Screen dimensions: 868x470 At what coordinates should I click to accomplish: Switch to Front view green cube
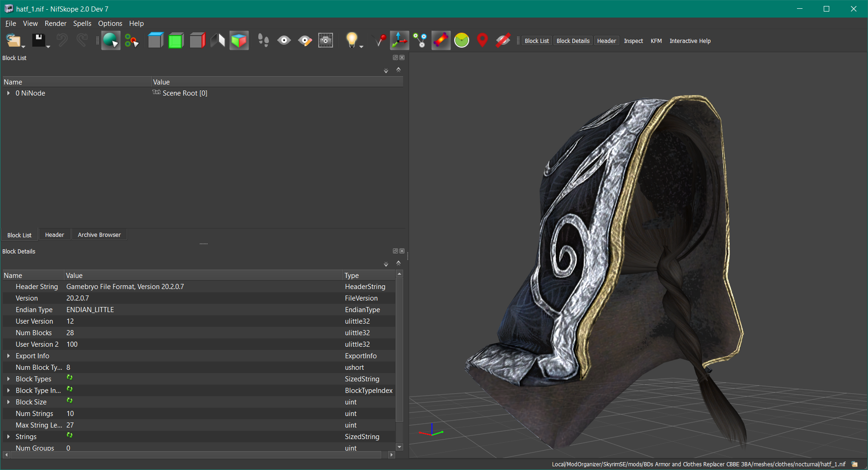click(x=176, y=41)
